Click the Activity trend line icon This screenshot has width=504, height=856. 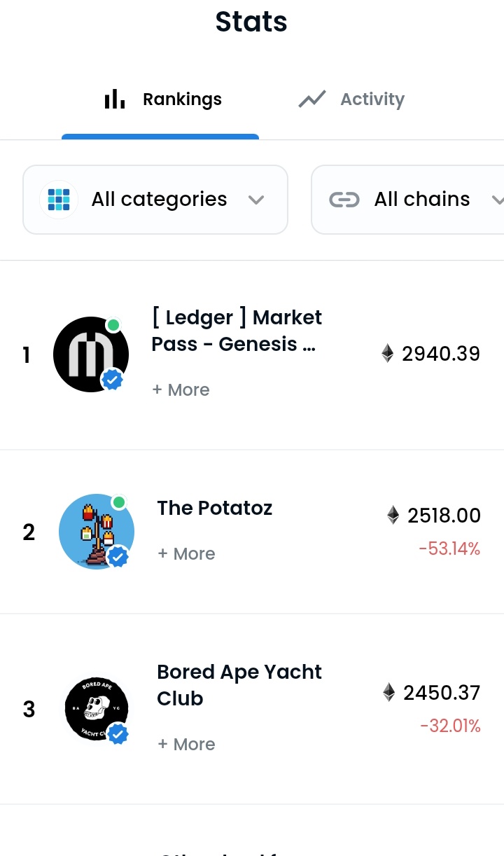click(312, 99)
